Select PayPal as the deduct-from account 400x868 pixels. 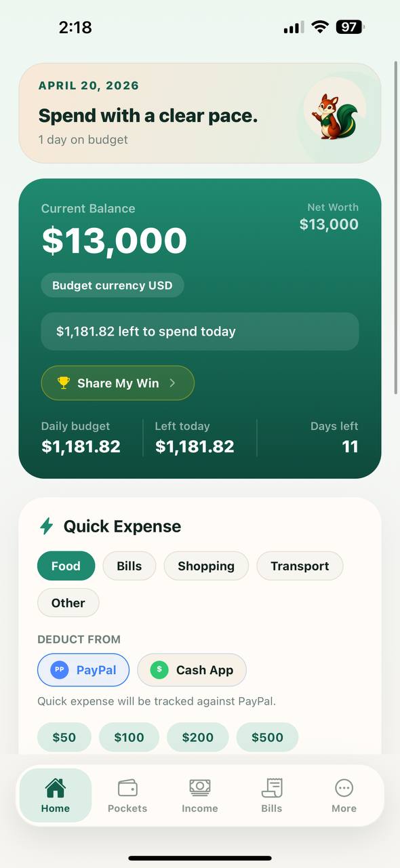83,670
